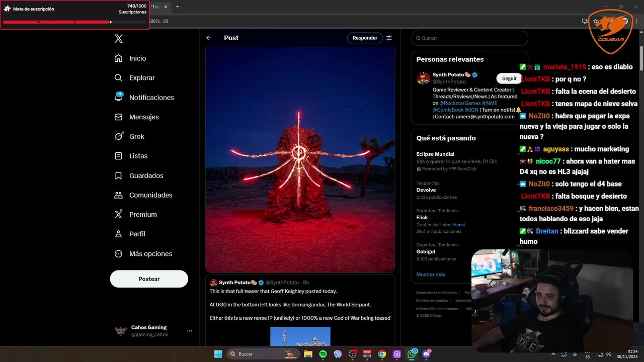The width and height of the screenshot is (644, 362).
Task: Open Condiciones de Servicio link
Action: (436, 293)
